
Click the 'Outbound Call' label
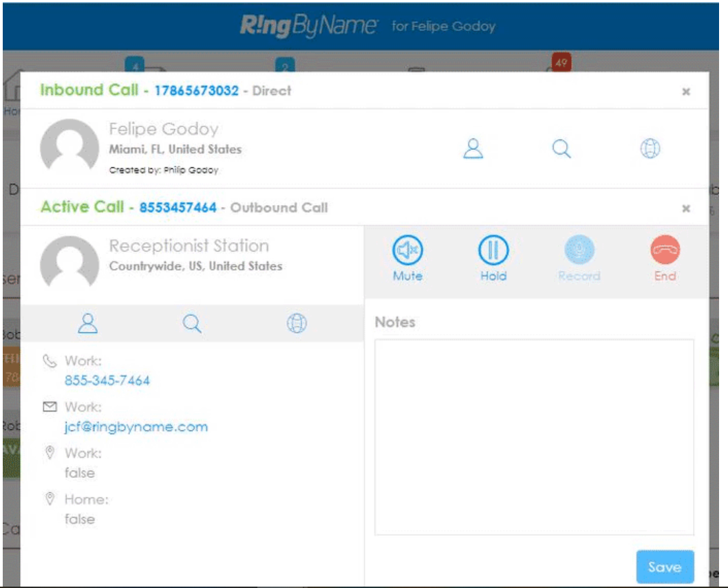coord(279,208)
